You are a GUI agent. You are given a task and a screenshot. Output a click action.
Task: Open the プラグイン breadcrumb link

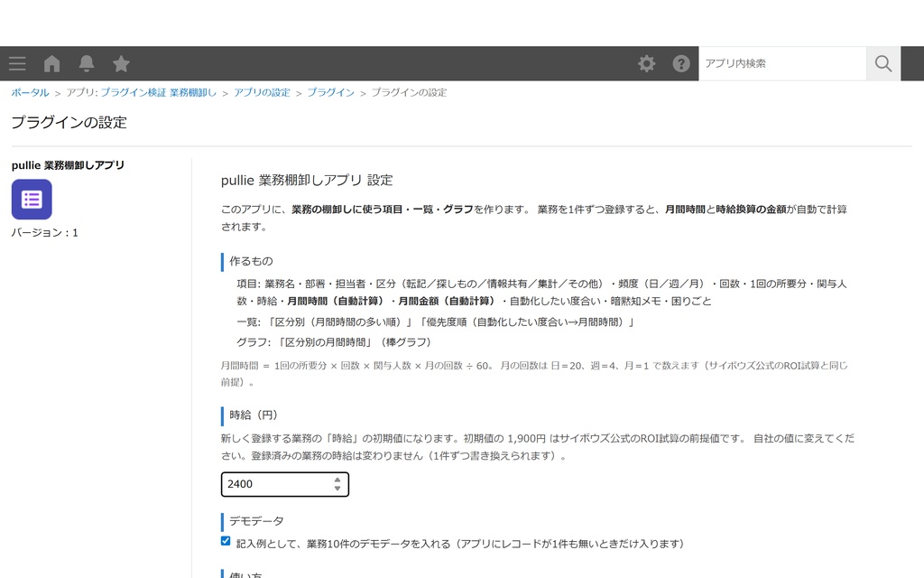330,93
